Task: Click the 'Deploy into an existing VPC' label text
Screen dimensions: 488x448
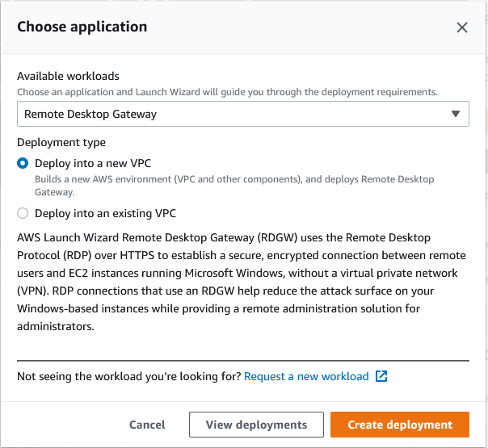Action: click(x=105, y=214)
